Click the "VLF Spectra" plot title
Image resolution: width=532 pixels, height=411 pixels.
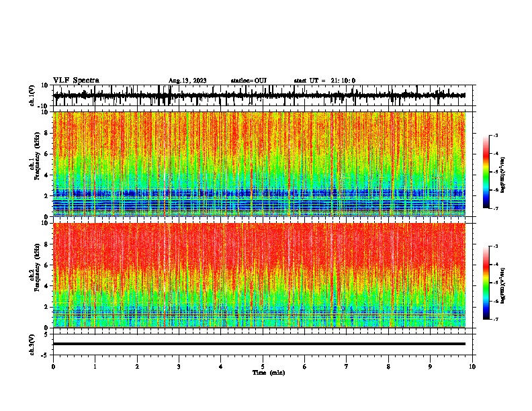(x=76, y=81)
